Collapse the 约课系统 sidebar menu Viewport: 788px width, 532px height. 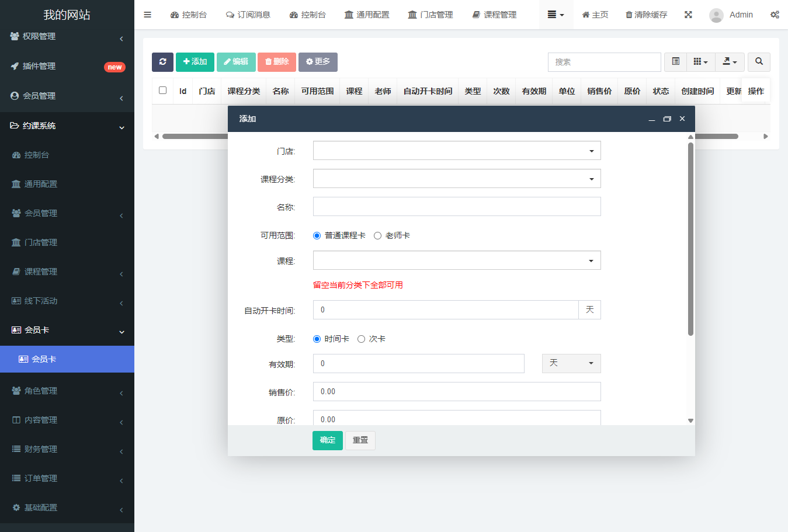67,126
